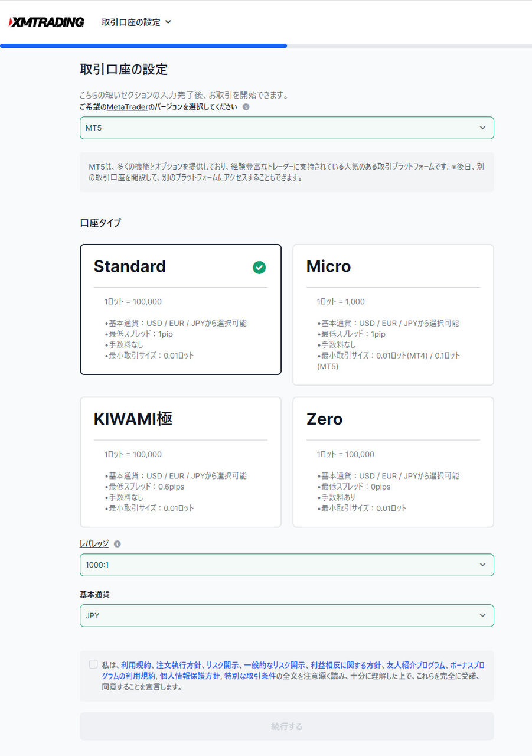Screen dimensions: 532x756
Task: Open the 利益相反に関する方針 link
Action: tap(346, 665)
